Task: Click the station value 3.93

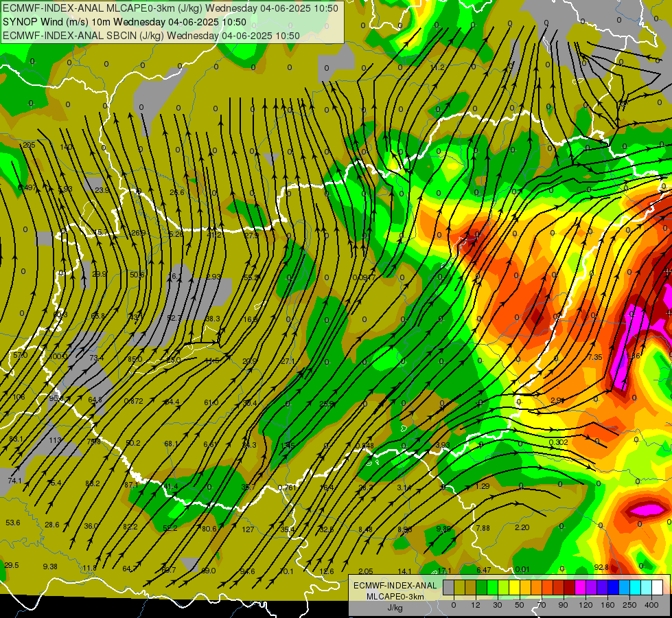Action: 443,445
